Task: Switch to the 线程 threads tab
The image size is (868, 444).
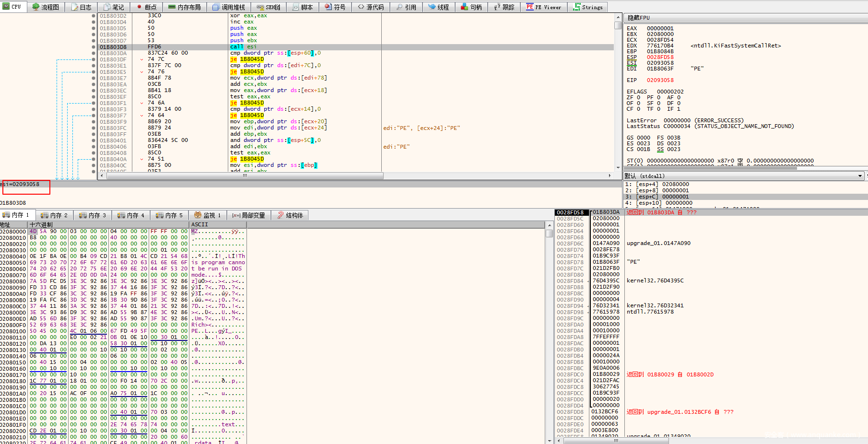Action: click(x=439, y=7)
